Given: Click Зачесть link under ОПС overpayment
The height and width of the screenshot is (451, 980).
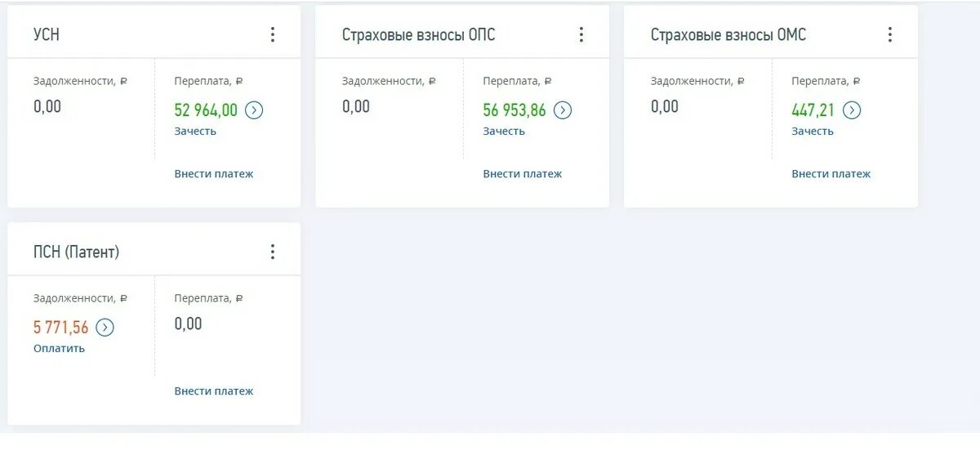Looking at the screenshot, I should (x=504, y=132).
